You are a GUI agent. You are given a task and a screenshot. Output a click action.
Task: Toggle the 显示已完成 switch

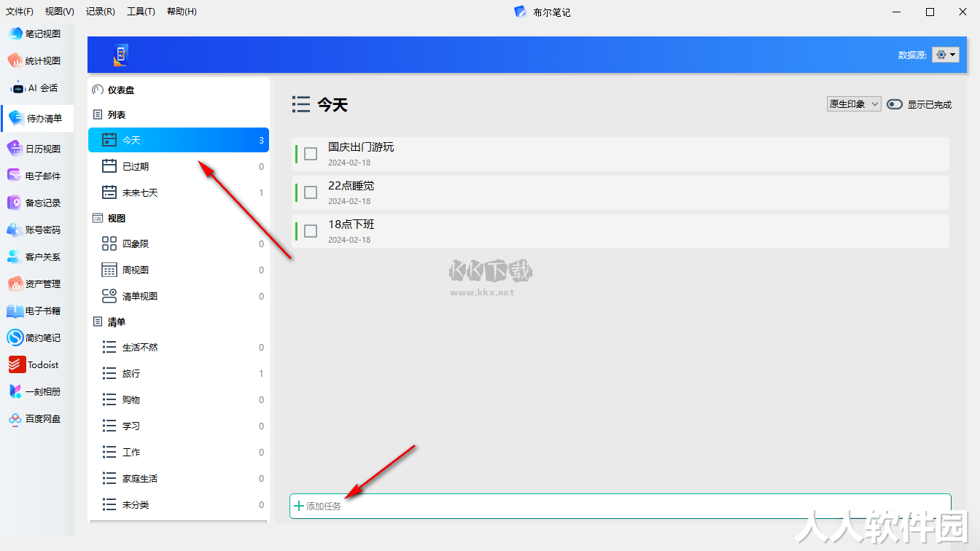point(895,104)
